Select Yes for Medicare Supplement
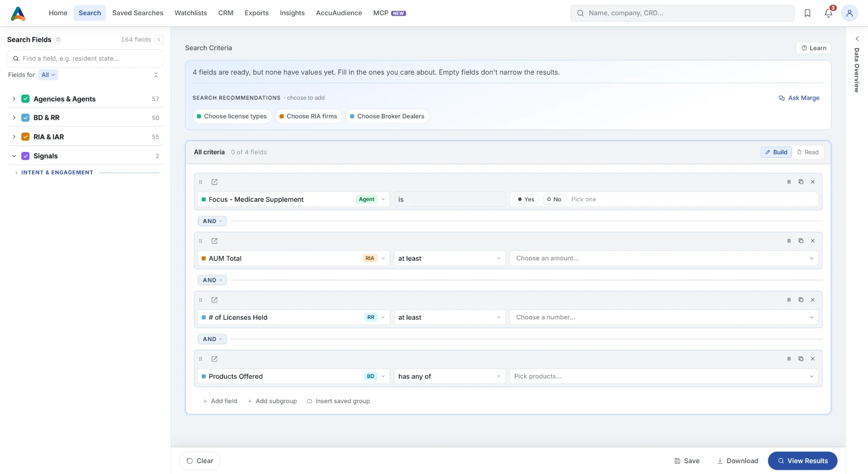Screen dimensions: 868x474 526,199
